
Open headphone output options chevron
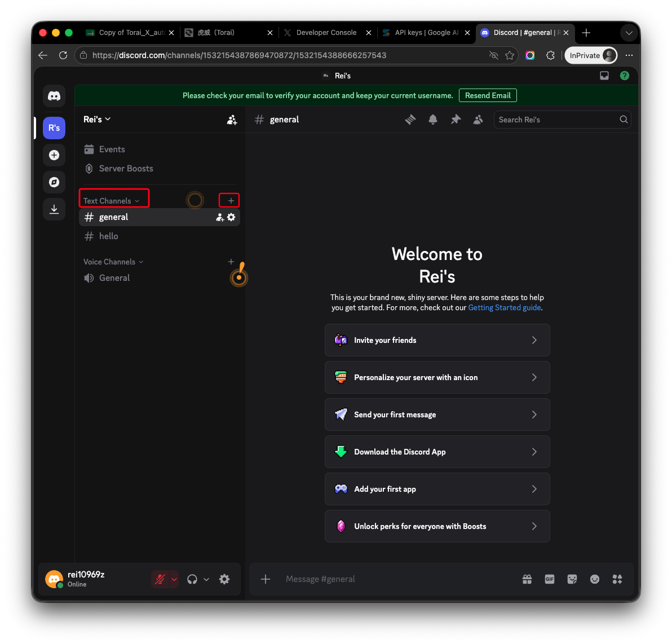click(206, 579)
